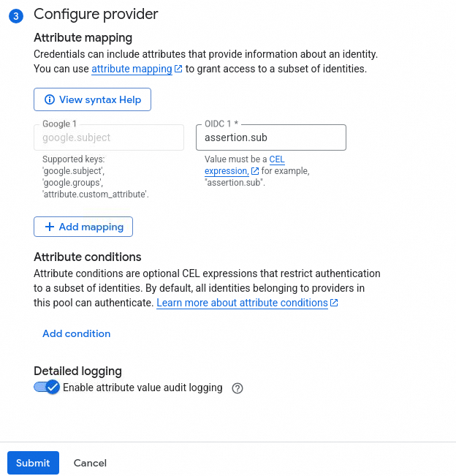
Task: Open the 'attribute mapping' documentation link
Action: tap(132, 69)
